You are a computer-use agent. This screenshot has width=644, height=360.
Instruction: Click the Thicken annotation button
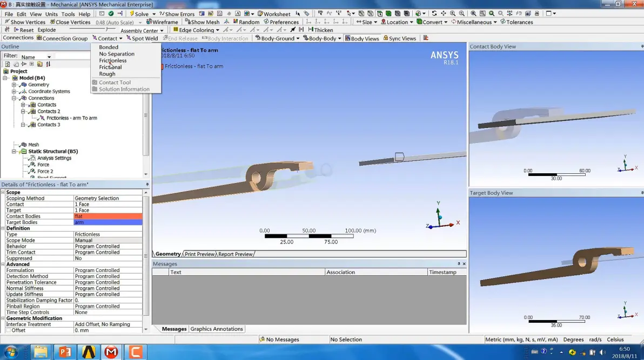(x=320, y=30)
